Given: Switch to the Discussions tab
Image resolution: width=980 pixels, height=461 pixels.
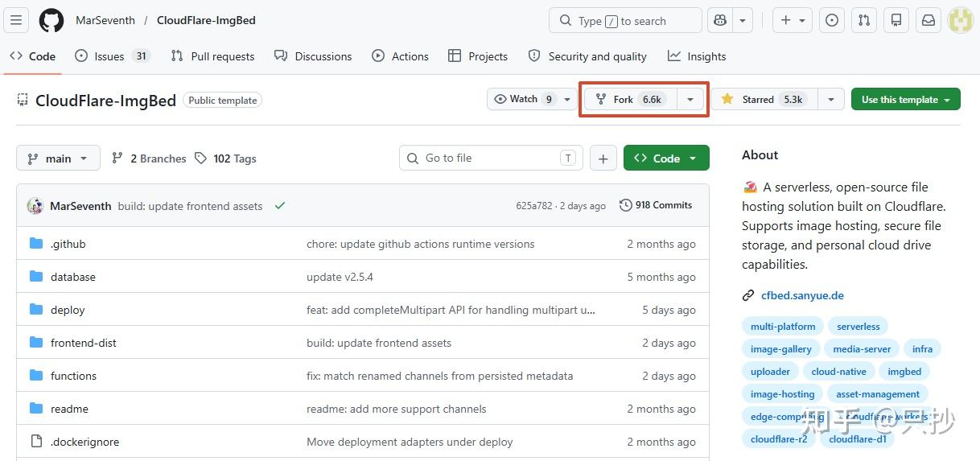Looking at the screenshot, I should [x=313, y=56].
